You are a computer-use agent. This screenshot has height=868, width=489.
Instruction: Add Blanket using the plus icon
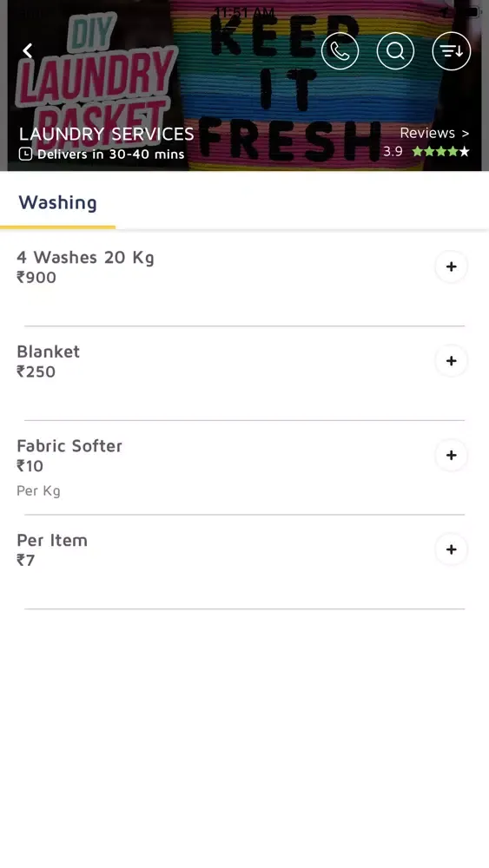point(452,361)
